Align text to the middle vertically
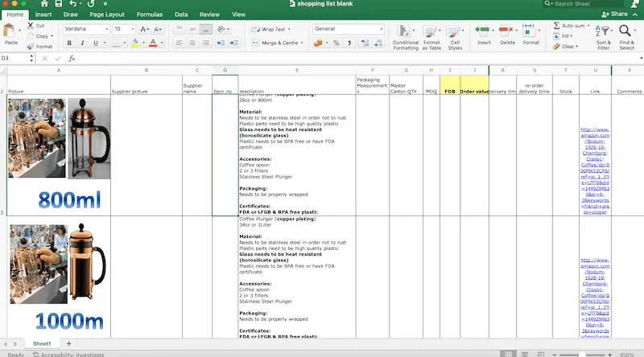This screenshot has height=357, width=644. click(192, 29)
